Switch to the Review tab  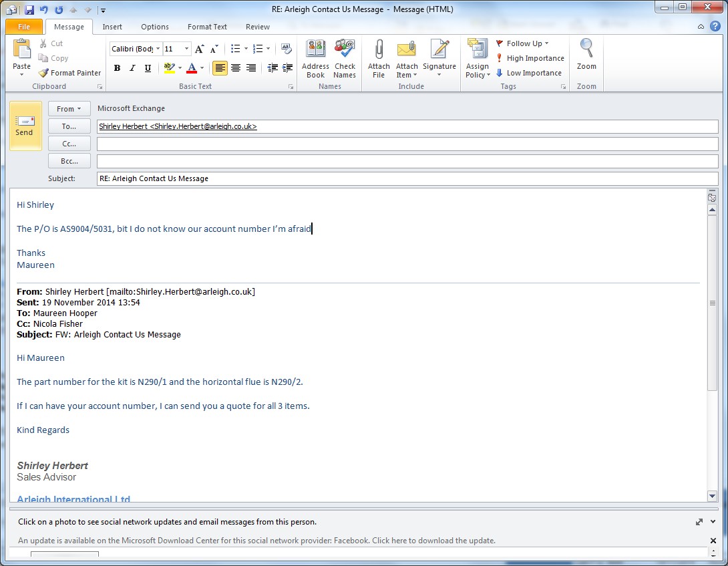tap(258, 27)
